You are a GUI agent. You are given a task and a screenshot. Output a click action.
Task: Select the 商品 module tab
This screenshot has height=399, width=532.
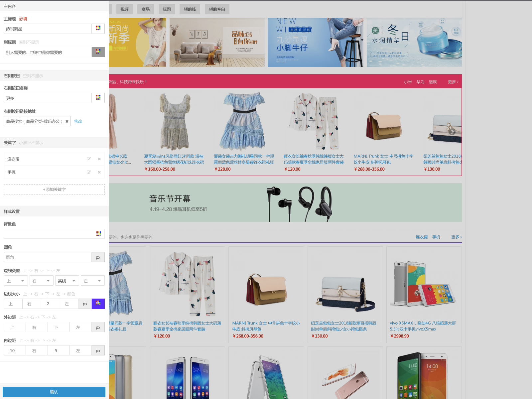click(146, 9)
